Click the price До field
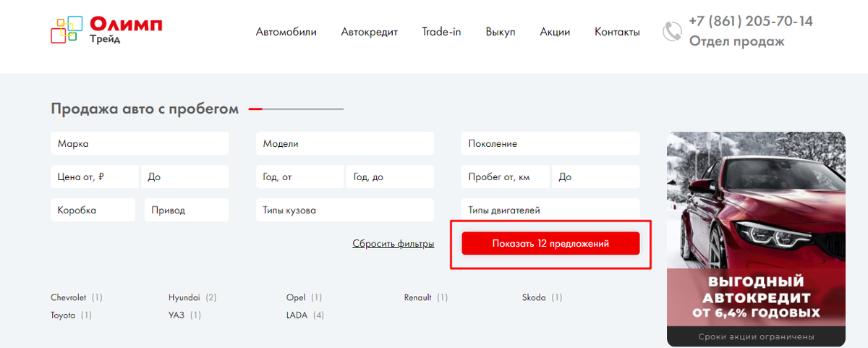This screenshot has height=348, width=868. [185, 177]
